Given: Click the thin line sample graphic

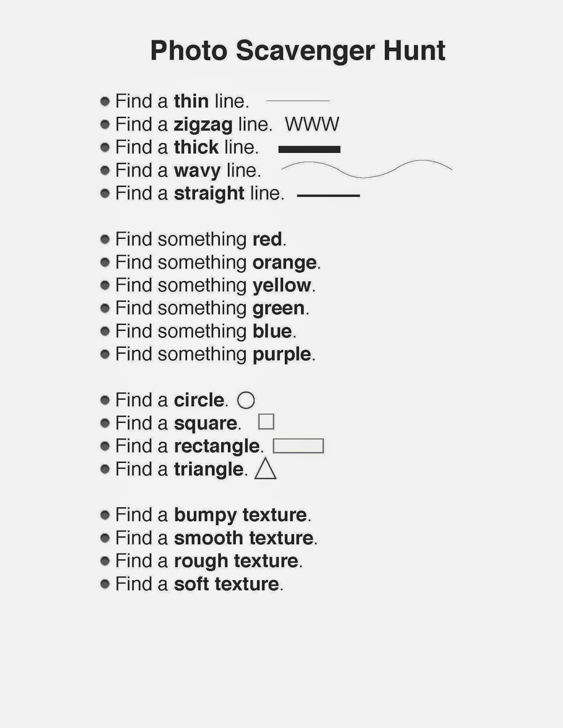Looking at the screenshot, I should click(x=298, y=101).
